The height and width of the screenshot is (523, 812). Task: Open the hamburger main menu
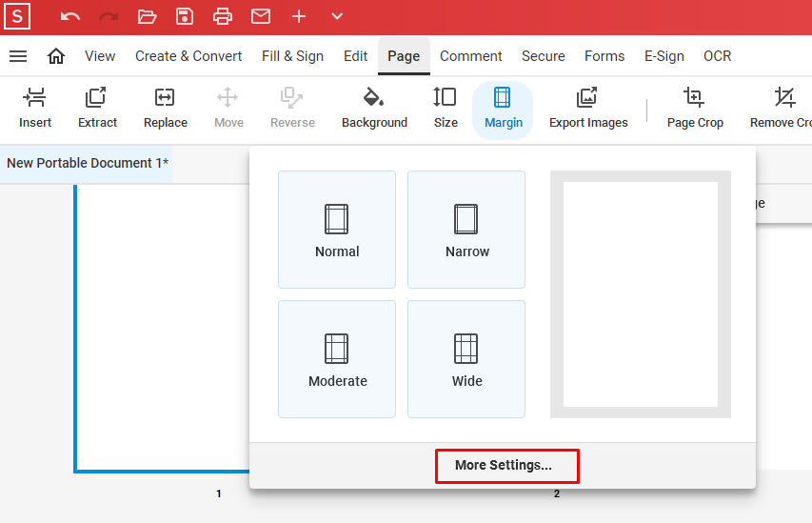pos(18,56)
